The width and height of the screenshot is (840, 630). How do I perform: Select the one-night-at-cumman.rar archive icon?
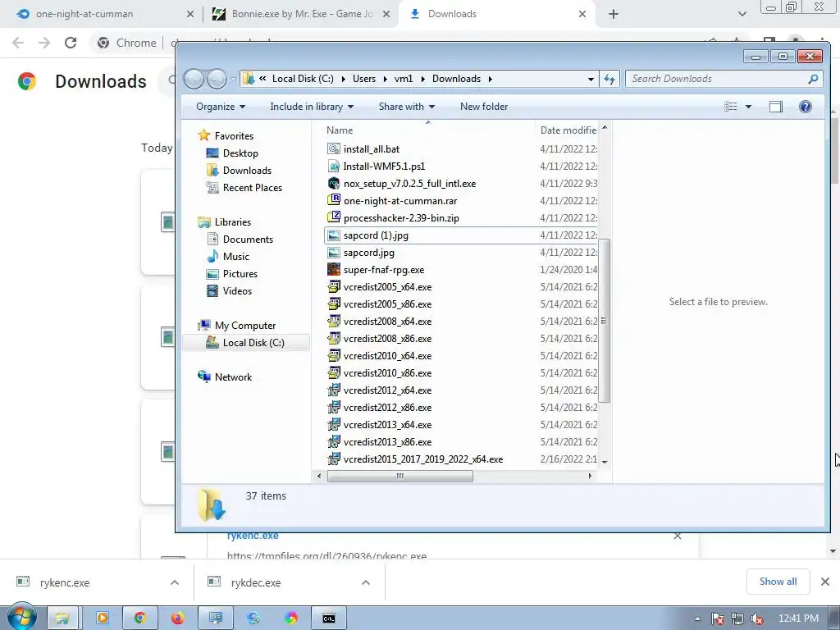334,200
